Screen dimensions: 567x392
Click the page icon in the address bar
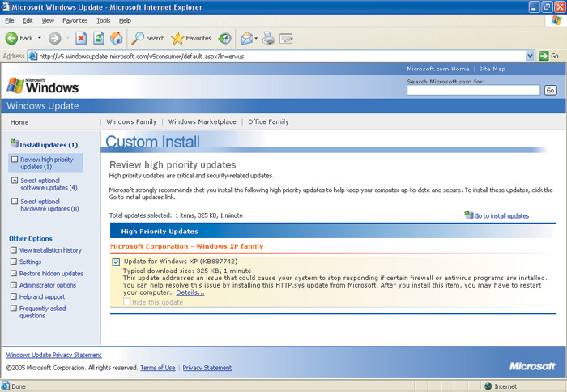33,56
